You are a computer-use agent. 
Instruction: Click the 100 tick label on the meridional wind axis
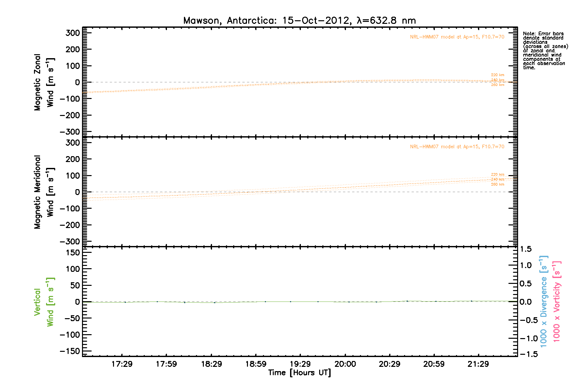73,176
